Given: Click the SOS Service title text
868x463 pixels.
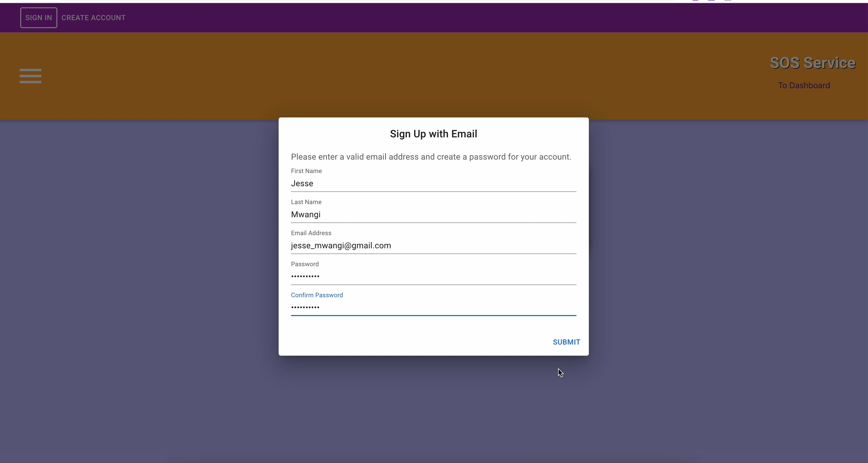Looking at the screenshot, I should [812, 63].
